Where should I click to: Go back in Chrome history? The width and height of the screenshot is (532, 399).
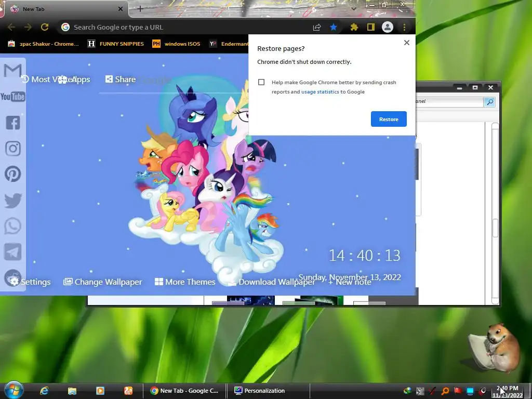coord(11,27)
